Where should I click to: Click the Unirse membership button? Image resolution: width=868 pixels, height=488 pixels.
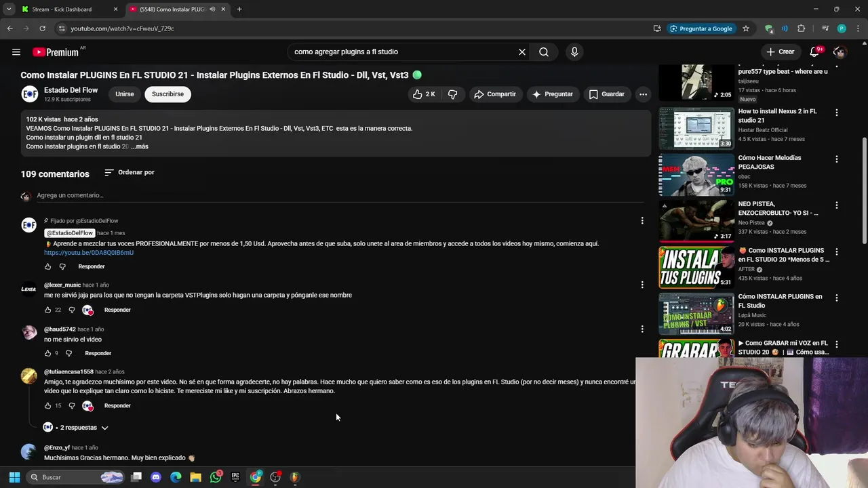pyautogui.click(x=125, y=94)
